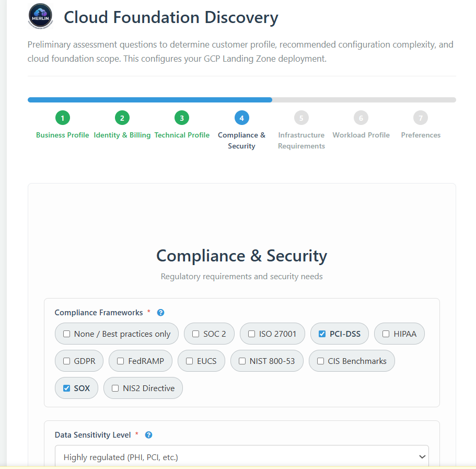
Task: Enable the NIST 800-53 framework
Action: pyautogui.click(x=242, y=361)
